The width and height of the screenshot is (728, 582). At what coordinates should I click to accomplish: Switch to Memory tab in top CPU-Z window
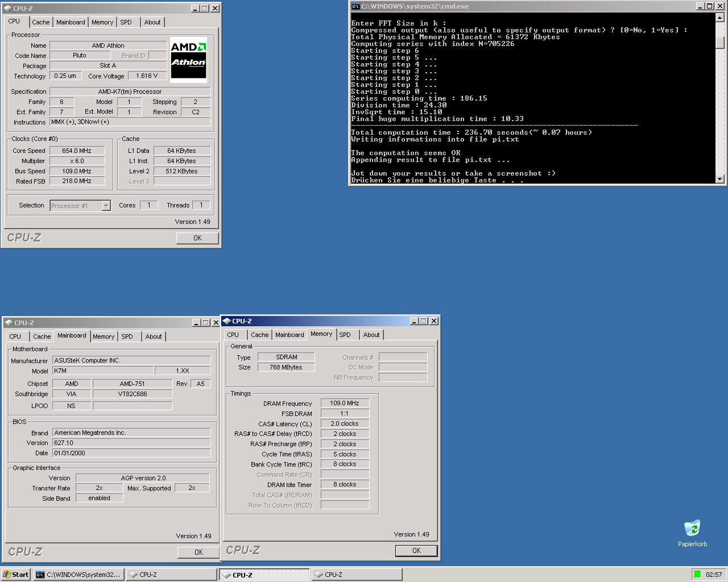(x=102, y=22)
